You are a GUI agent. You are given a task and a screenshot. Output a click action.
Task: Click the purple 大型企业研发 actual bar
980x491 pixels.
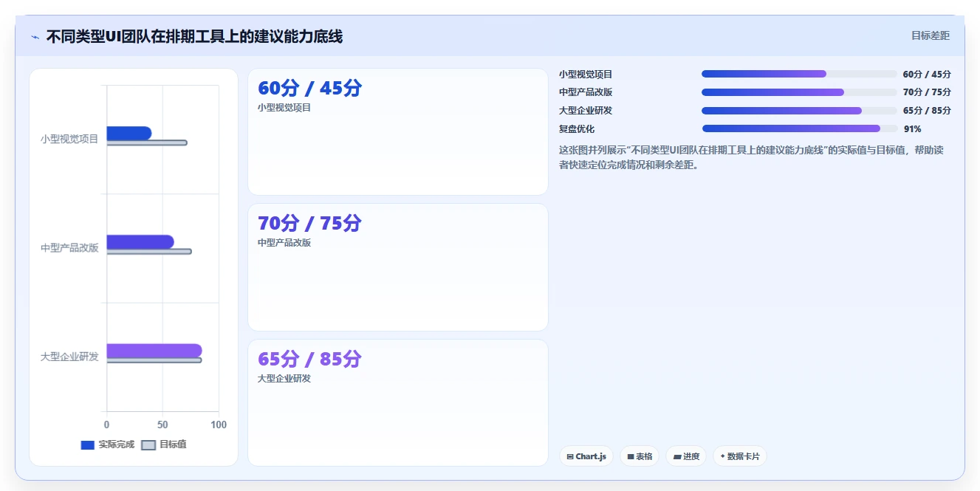tap(154, 350)
